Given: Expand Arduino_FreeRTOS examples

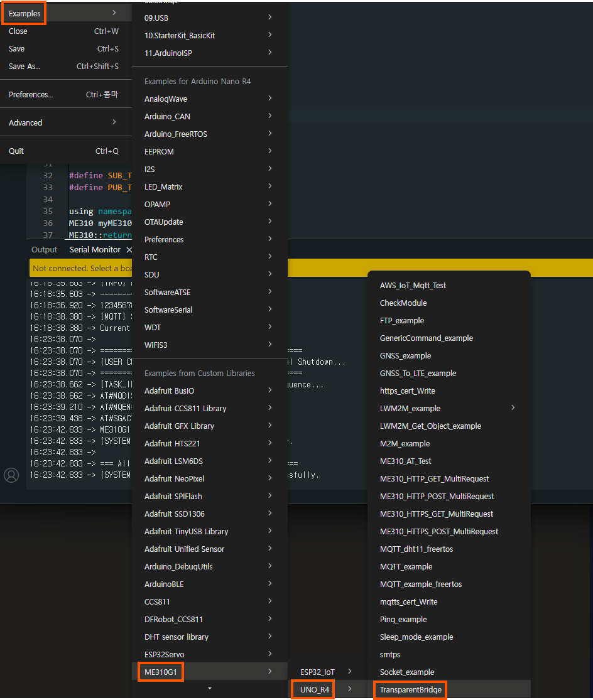Looking at the screenshot, I should 209,134.
